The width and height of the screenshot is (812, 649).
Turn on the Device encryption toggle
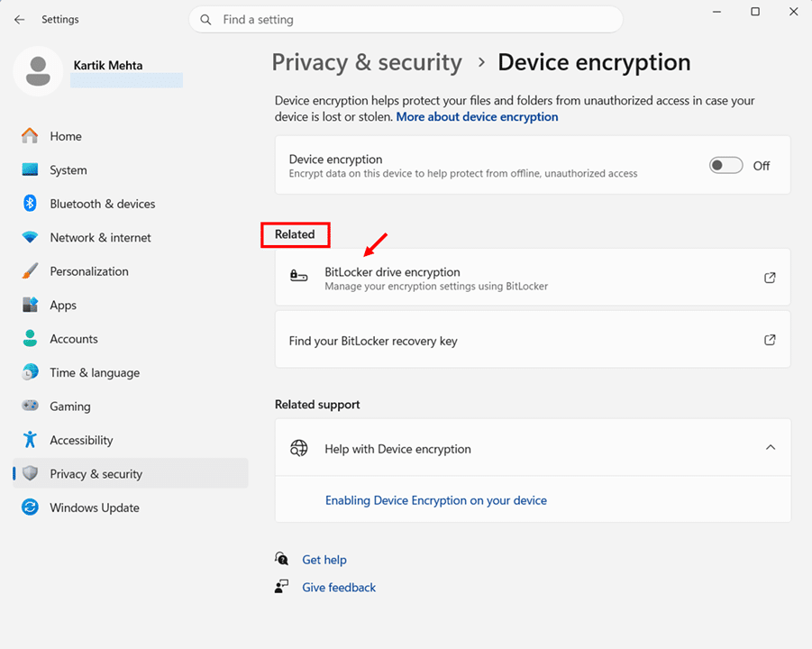tap(725, 166)
